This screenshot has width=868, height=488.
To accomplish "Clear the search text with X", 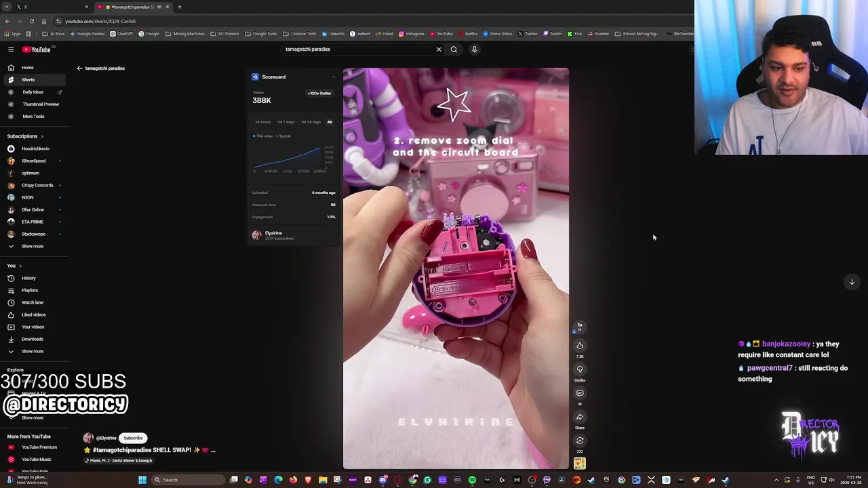I will tap(439, 49).
